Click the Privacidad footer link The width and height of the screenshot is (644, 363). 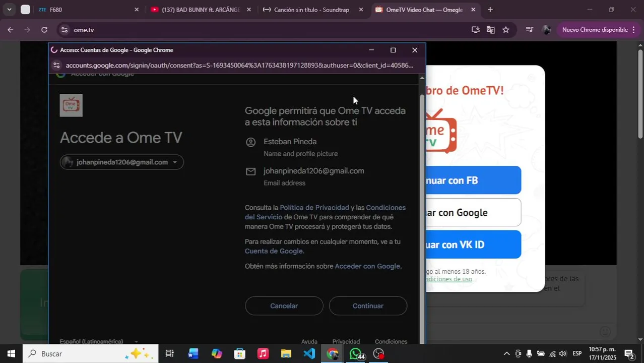pyautogui.click(x=346, y=341)
